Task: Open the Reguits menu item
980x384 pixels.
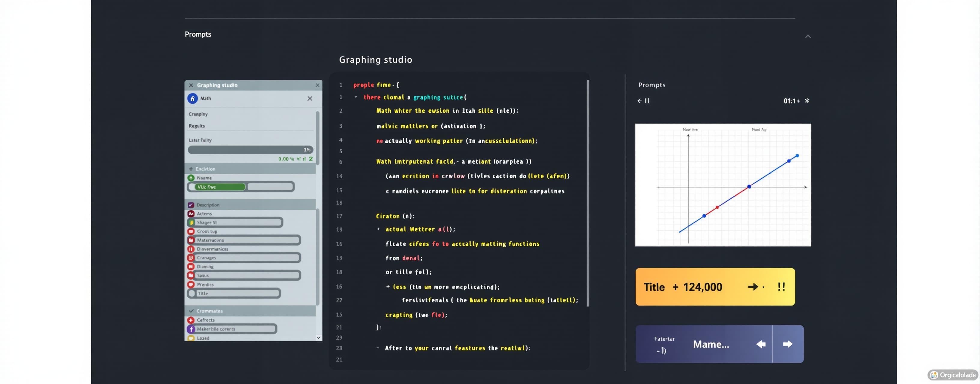Action: pos(197,126)
